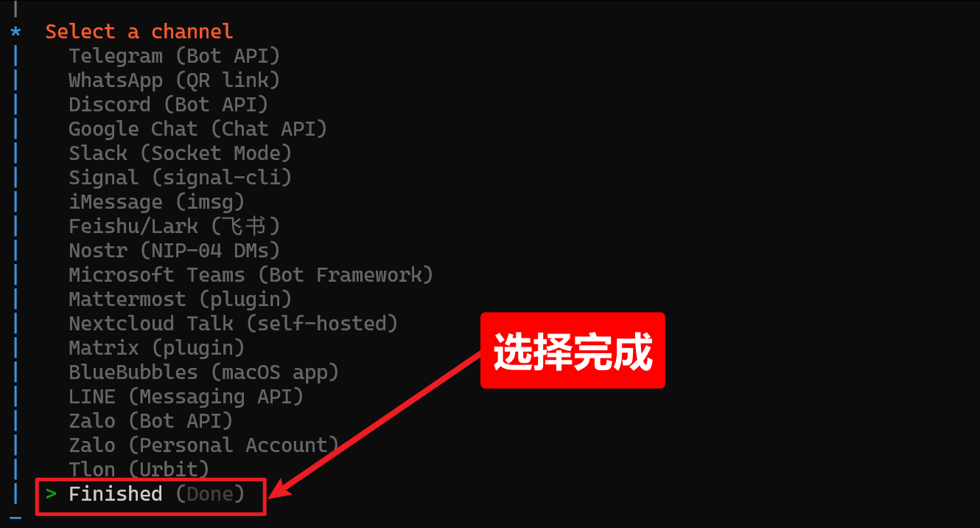Choose Microsoft Teams (Bot Framework)
The height and width of the screenshot is (528, 980).
(x=251, y=275)
